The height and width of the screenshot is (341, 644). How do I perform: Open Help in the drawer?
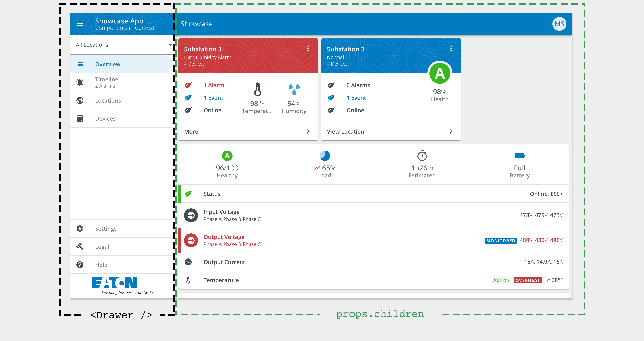(x=122, y=265)
